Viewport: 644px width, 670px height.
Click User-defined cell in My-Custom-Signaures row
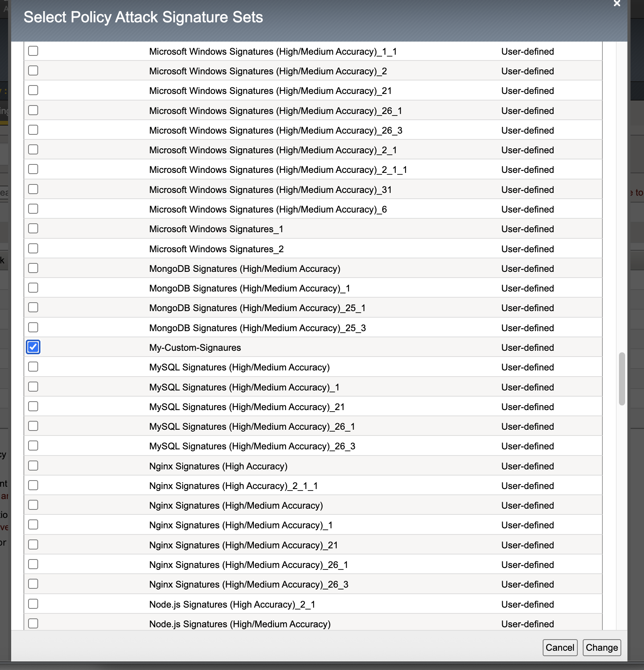click(527, 348)
